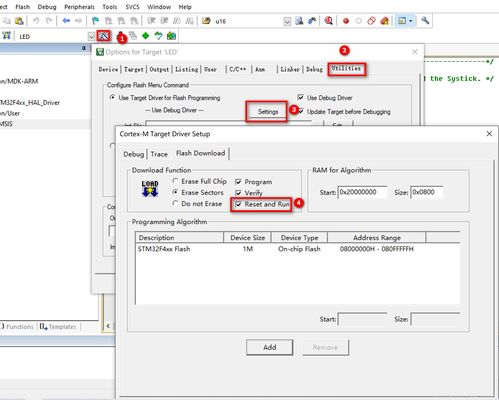499x400 pixels.
Task: Open the Pack Installer icon
Action: coord(171,36)
